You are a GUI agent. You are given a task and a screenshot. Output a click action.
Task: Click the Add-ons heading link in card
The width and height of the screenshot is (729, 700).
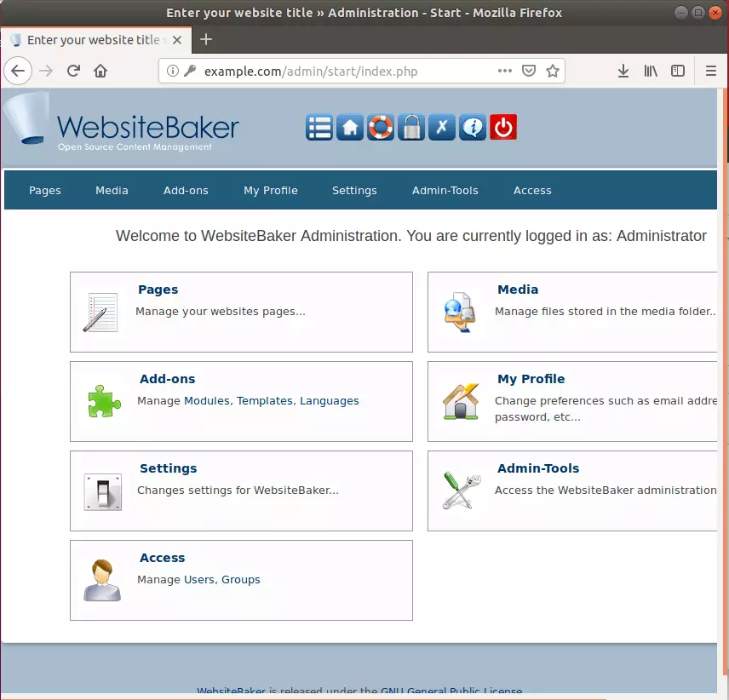[168, 379]
